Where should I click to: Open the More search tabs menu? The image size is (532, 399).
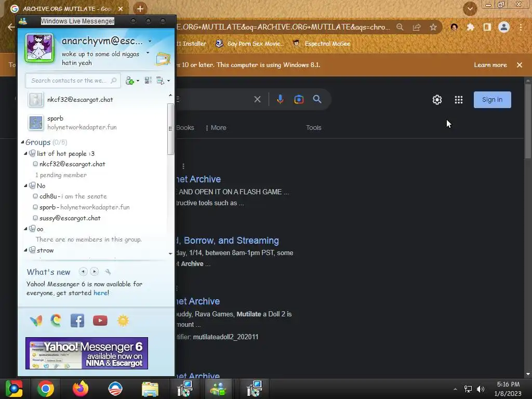click(x=216, y=128)
